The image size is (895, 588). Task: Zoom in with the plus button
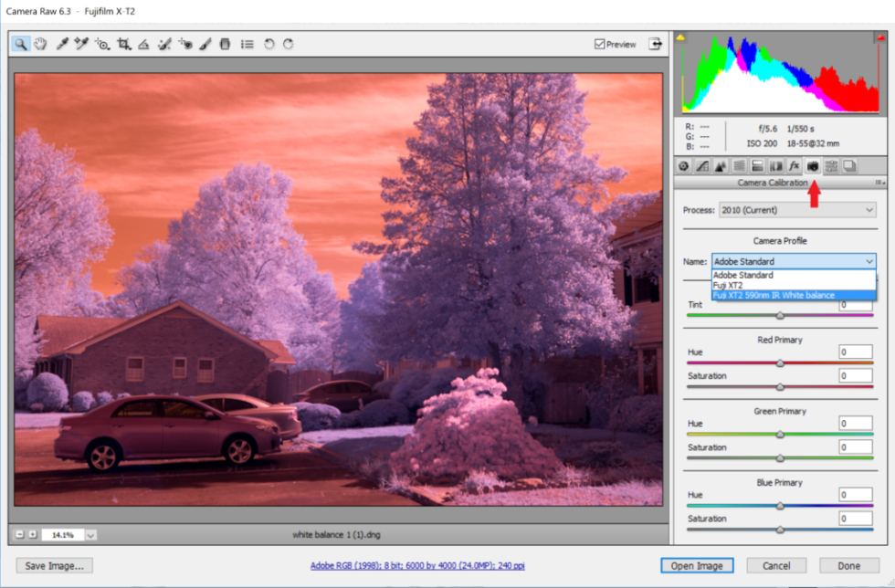pos(33,534)
